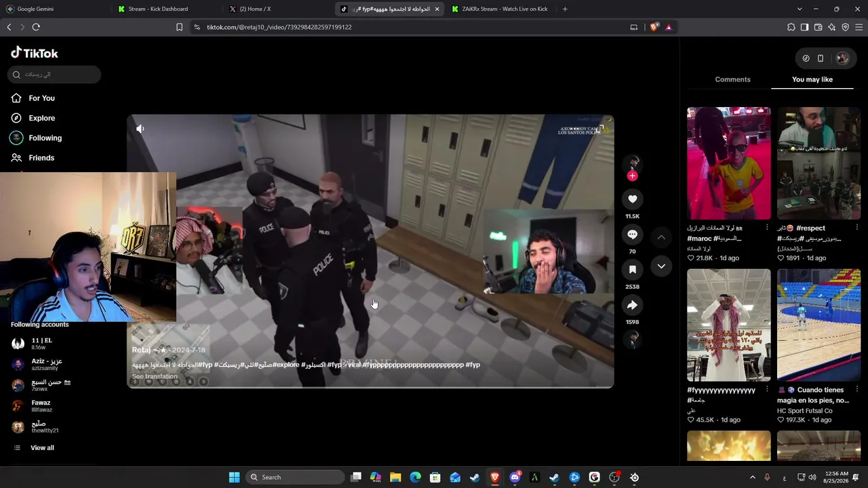Open the spinning music disc below share

tap(632, 339)
